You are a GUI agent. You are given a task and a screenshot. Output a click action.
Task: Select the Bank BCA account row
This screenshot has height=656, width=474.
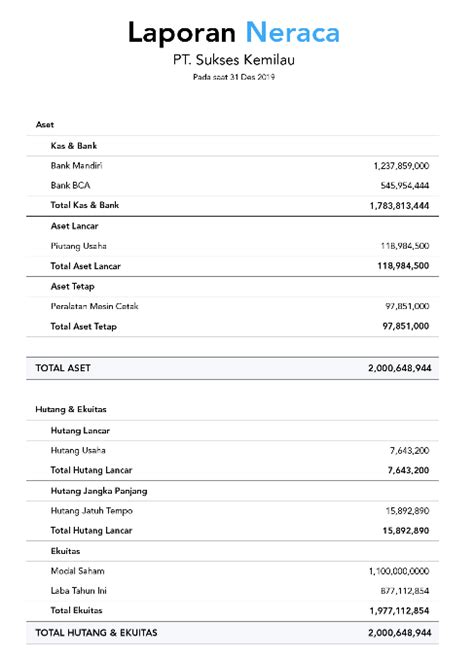pos(233,185)
